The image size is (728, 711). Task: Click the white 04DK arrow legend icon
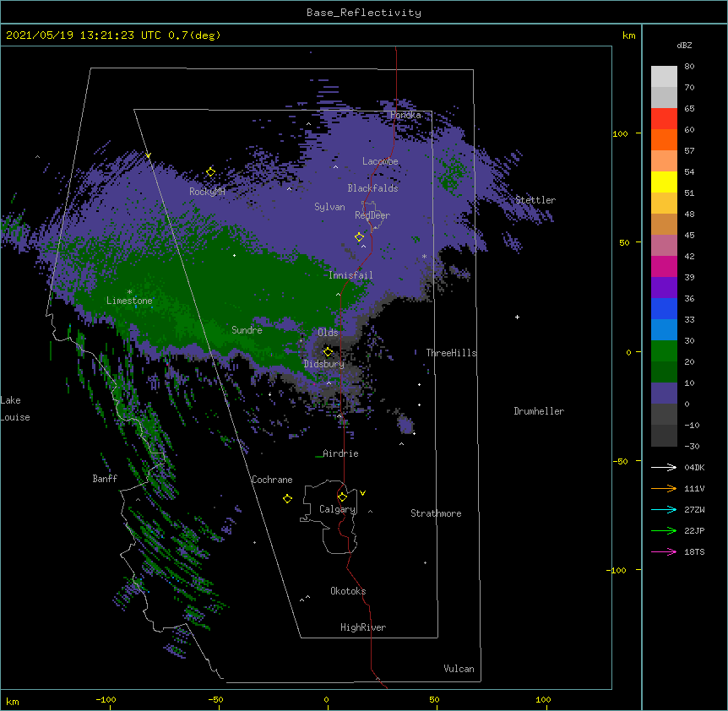click(x=664, y=467)
